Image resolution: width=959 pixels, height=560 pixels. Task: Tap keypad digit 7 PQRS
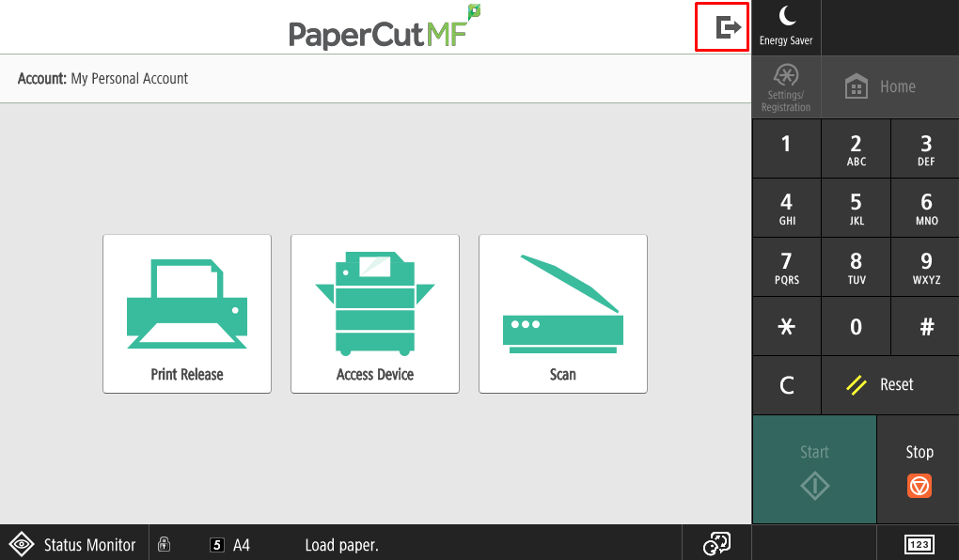[x=787, y=267]
